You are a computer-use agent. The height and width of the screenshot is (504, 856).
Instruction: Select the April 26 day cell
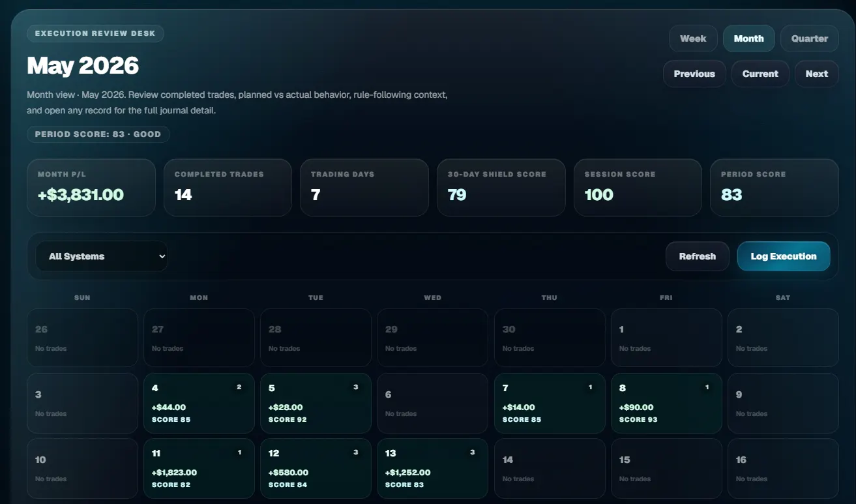82,338
